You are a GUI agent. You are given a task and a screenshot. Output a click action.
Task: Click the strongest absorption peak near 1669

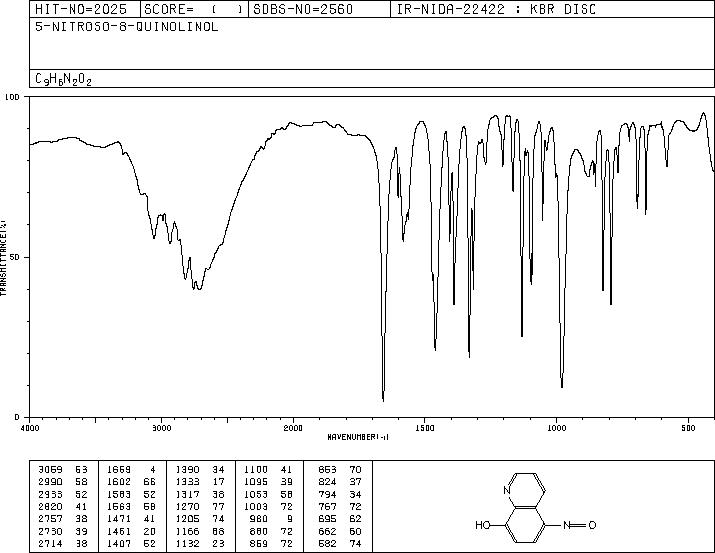point(383,400)
